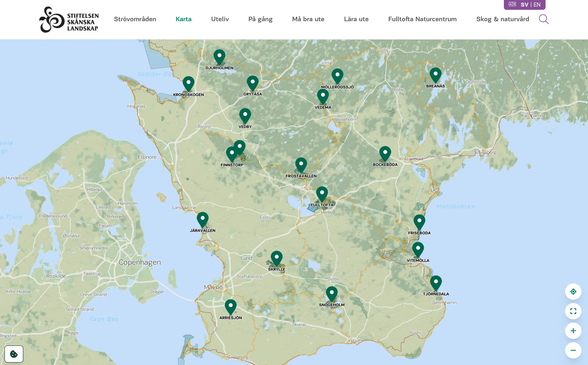Zoom out on the map
This screenshot has width=588, height=365.
pyautogui.click(x=573, y=350)
